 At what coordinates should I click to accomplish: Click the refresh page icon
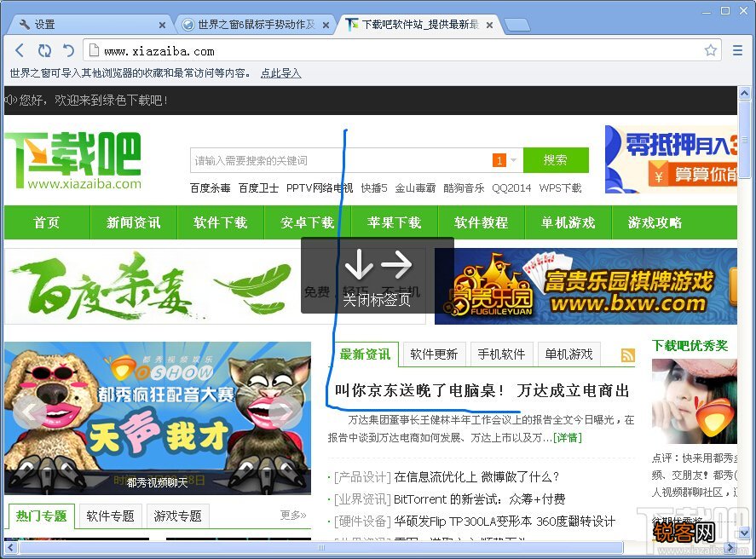[44, 50]
